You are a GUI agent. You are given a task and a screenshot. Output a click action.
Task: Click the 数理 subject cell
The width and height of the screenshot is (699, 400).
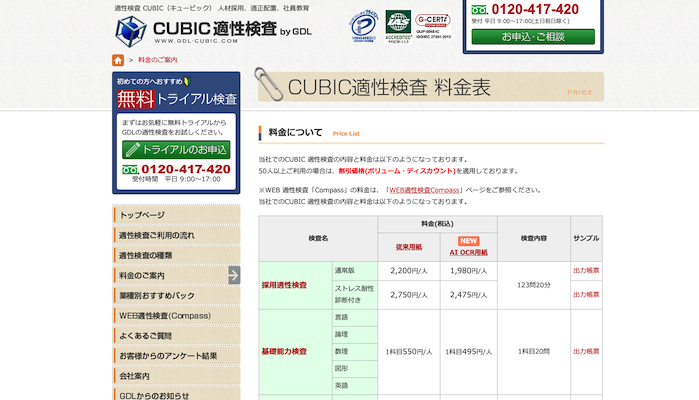coord(355,351)
